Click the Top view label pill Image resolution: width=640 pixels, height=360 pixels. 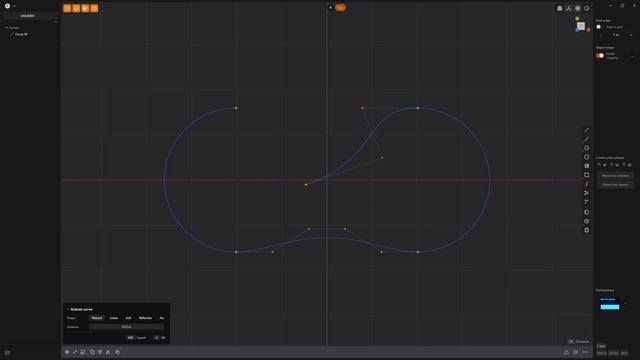click(340, 7)
